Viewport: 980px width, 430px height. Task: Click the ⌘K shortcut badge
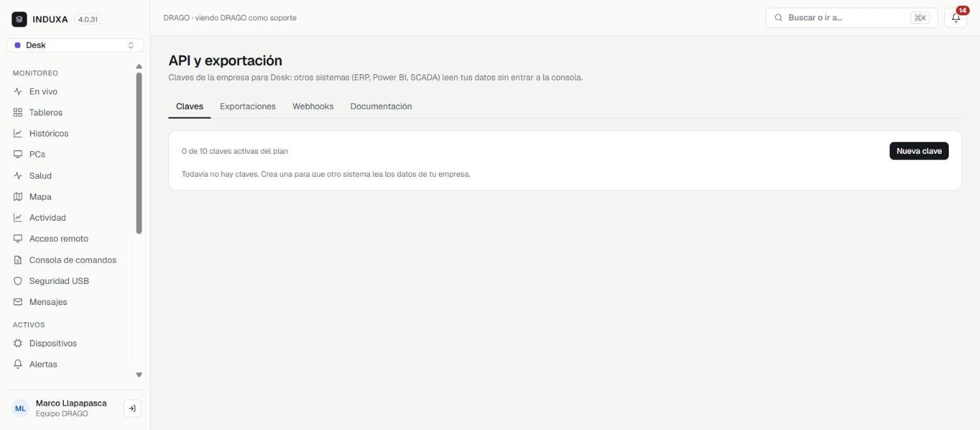pyautogui.click(x=920, y=18)
